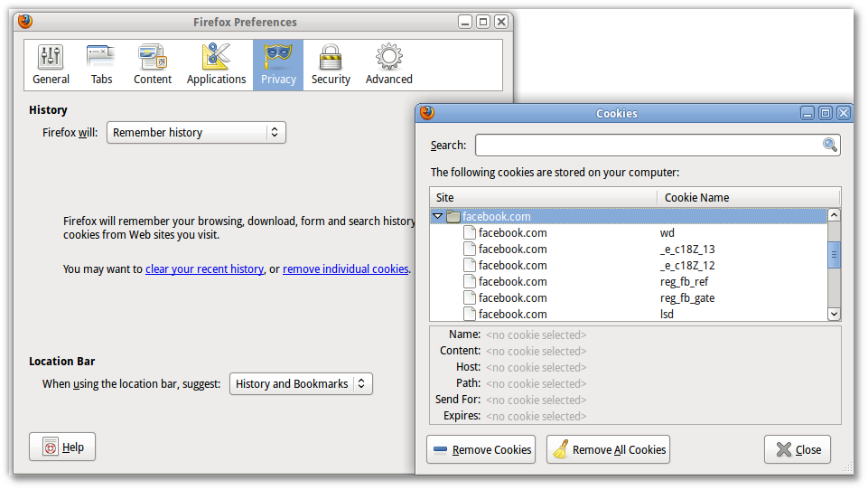
Task: Click the Remove Cookies button
Action: pos(481,449)
